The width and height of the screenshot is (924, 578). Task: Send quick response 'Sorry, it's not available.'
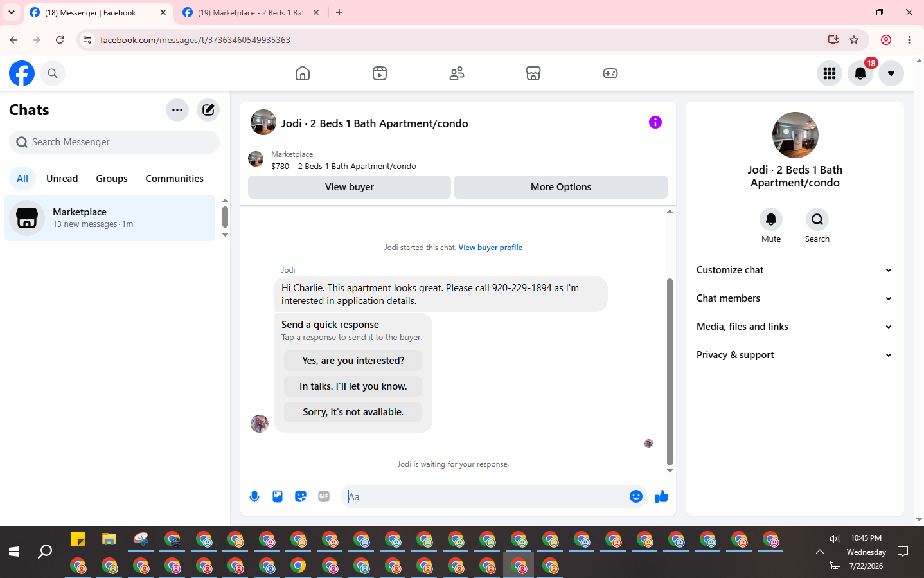click(x=353, y=412)
